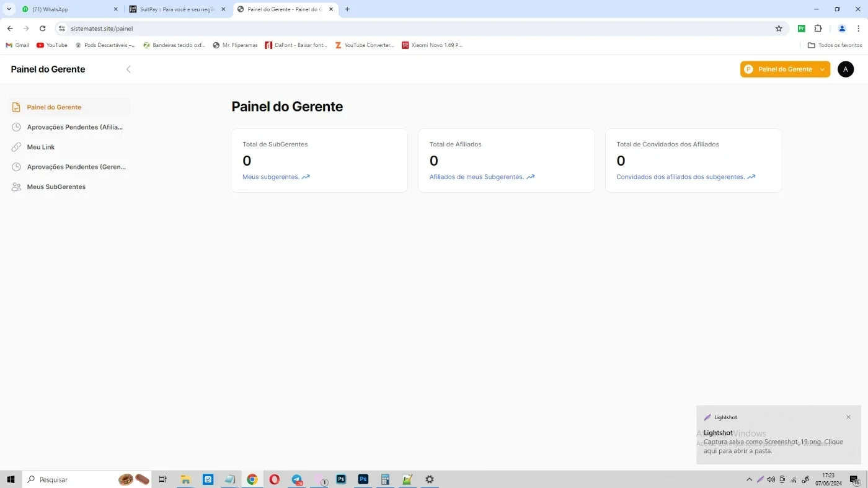The image size is (868, 488).
Task: Open the green Pr extension icon
Action: (802, 29)
